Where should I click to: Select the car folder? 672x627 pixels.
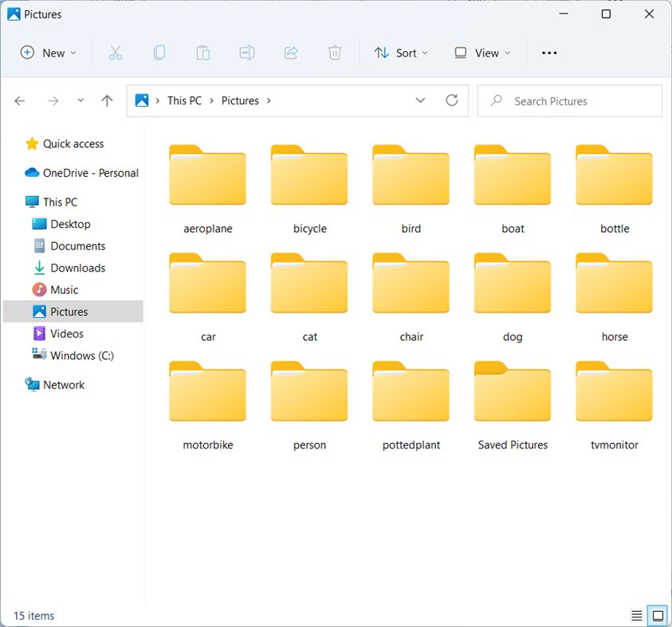pos(208,298)
